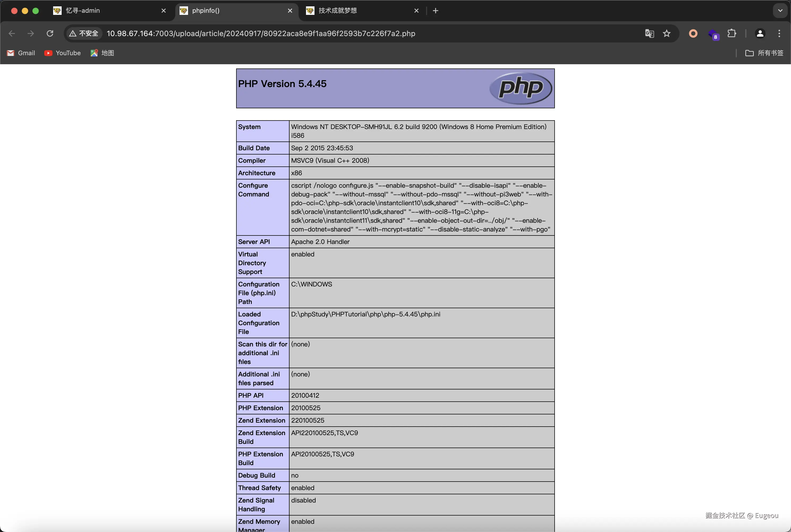Open the Extensions puzzle icon
791x532 pixels.
point(732,34)
